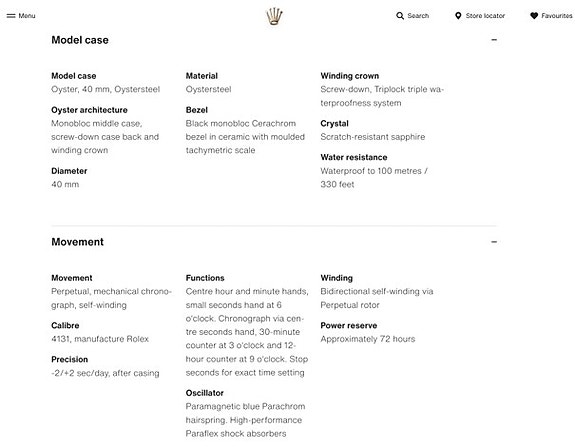Image resolution: width=575 pixels, height=448 pixels.
Task: Click the Power reserve label
Action: pyautogui.click(x=348, y=326)
